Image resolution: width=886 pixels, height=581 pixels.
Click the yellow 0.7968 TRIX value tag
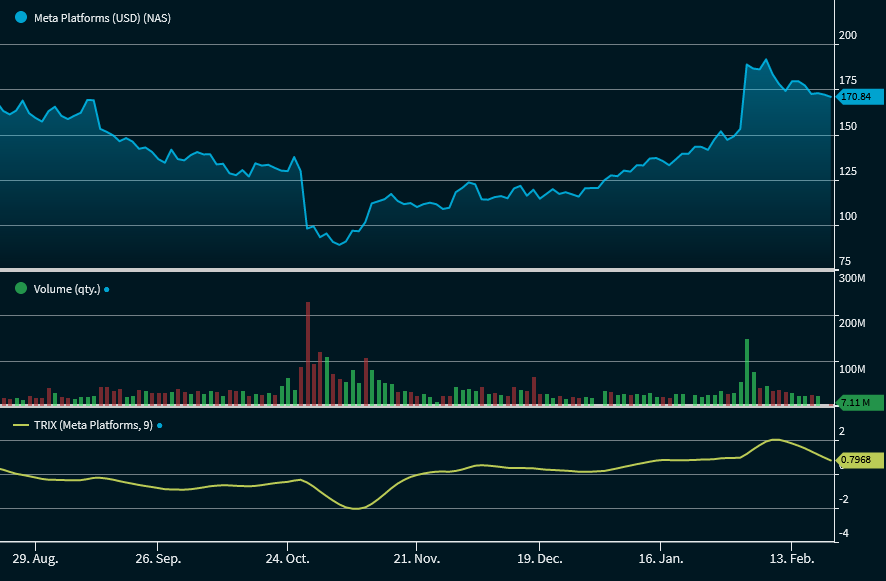point(859,460)
